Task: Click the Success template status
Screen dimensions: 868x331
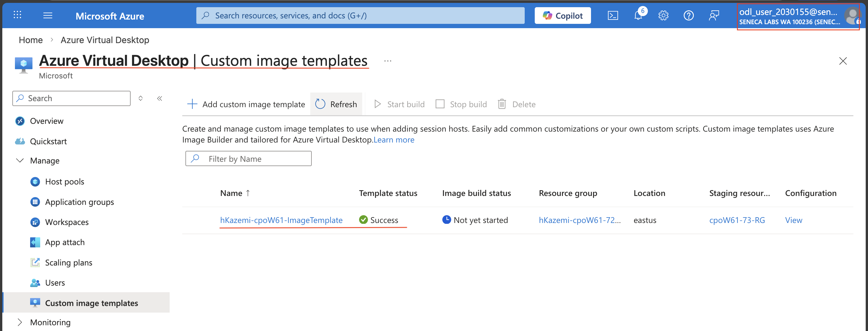Action: click(379, 220)
